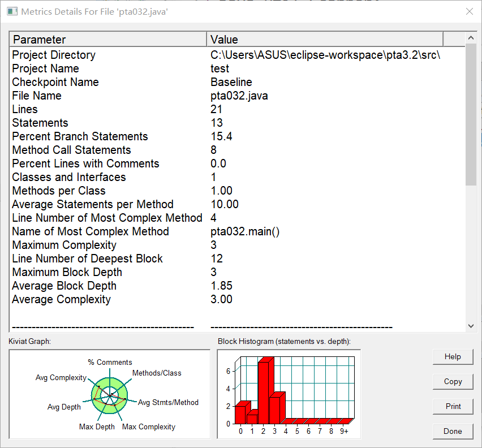
Task: Select Average Complexity row
Action: click(237, 299)
